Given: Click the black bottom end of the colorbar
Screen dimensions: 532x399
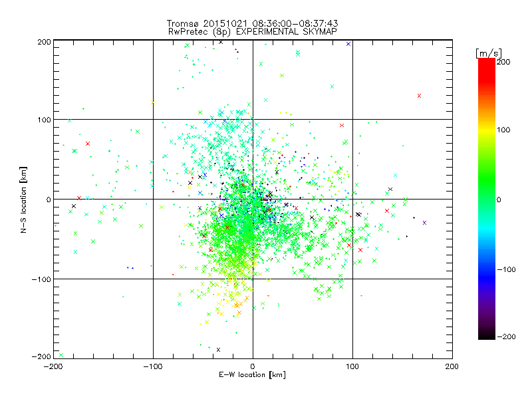Looking at the screenshot, I should tap(487, 336).
